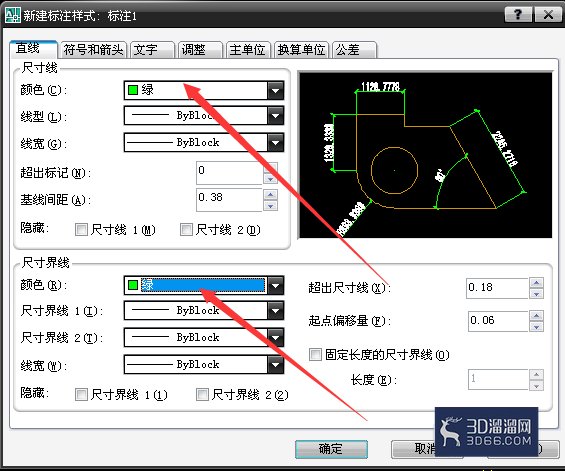Viewport: 565px width, 471px height.
Task: Switch to the 直线 tab
Action: (x=33, y=49)
